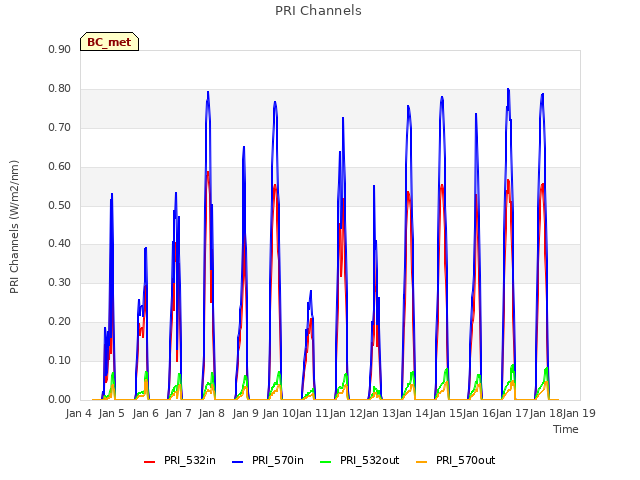Click the PRI Channels chart title
Viewport: 640px width, 480px height.
coord(318,10)
